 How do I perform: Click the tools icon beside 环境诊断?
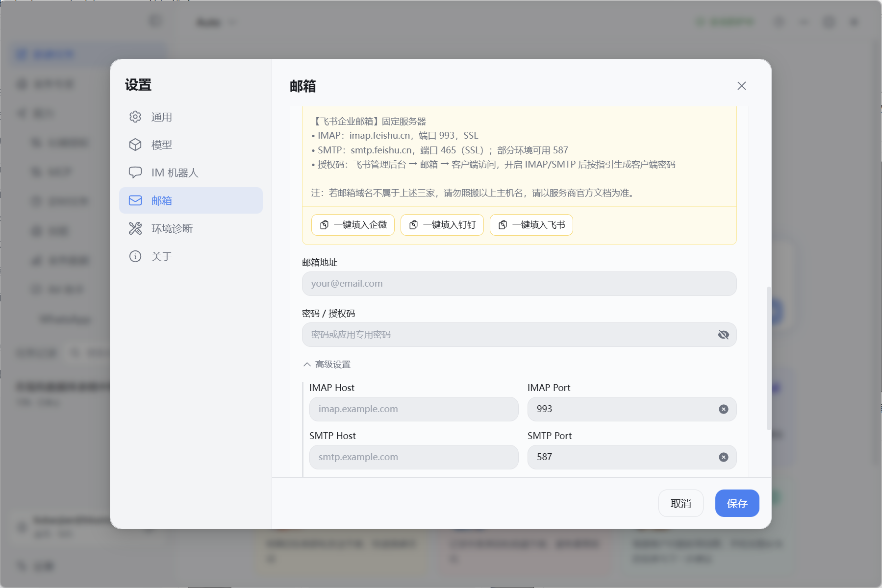click(135, 228)
